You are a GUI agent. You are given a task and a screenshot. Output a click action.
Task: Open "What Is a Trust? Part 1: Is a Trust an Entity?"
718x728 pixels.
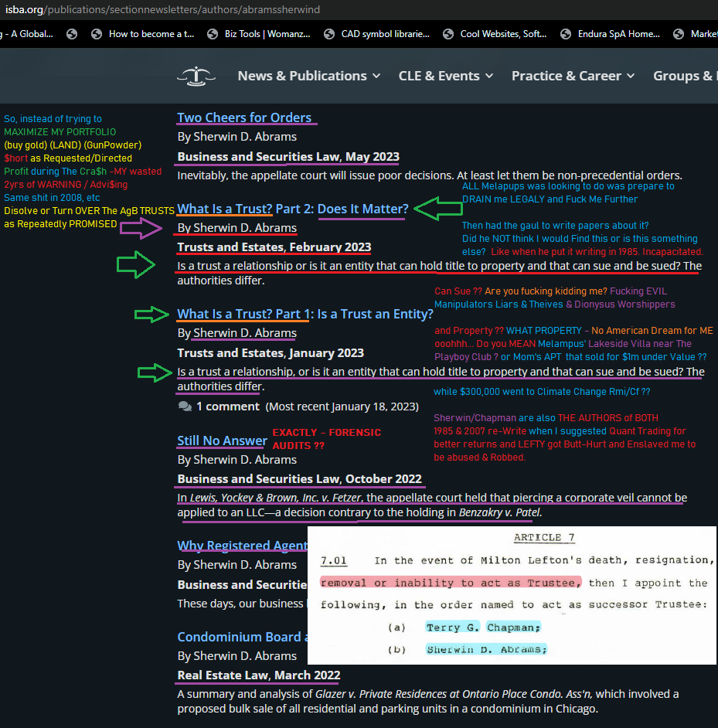tap(305, 315)
